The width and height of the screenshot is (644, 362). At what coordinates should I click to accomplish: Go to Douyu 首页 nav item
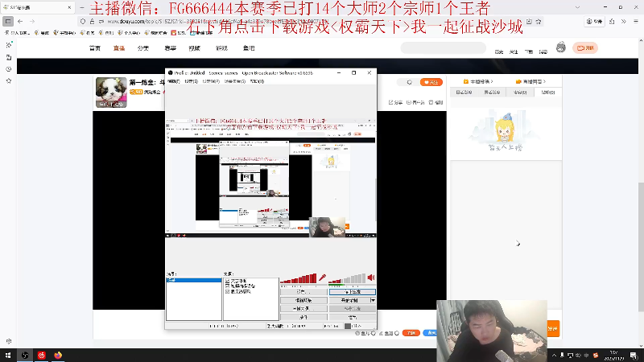(x=95, y=48)
